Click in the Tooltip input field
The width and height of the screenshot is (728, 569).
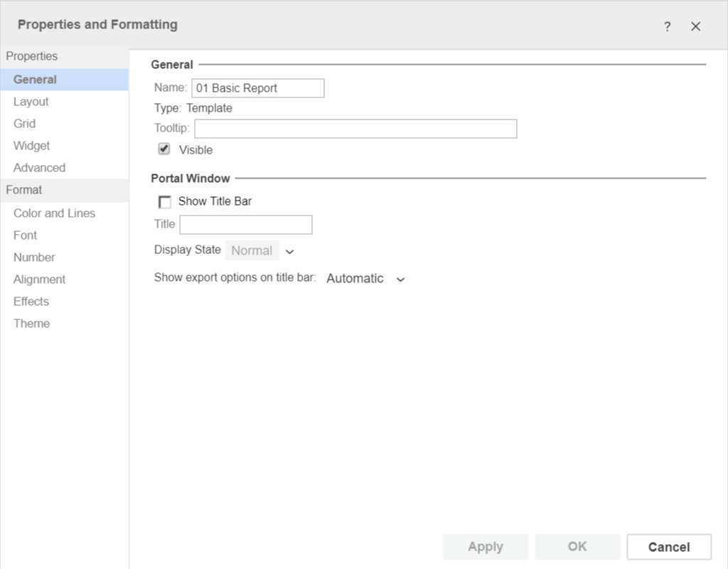(355, 129)
